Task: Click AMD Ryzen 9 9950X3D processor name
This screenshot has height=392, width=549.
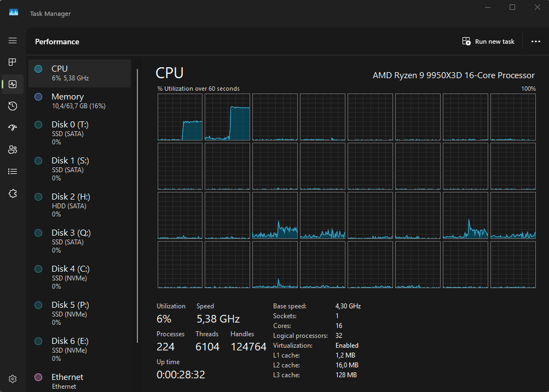Action: click(453, 75)
